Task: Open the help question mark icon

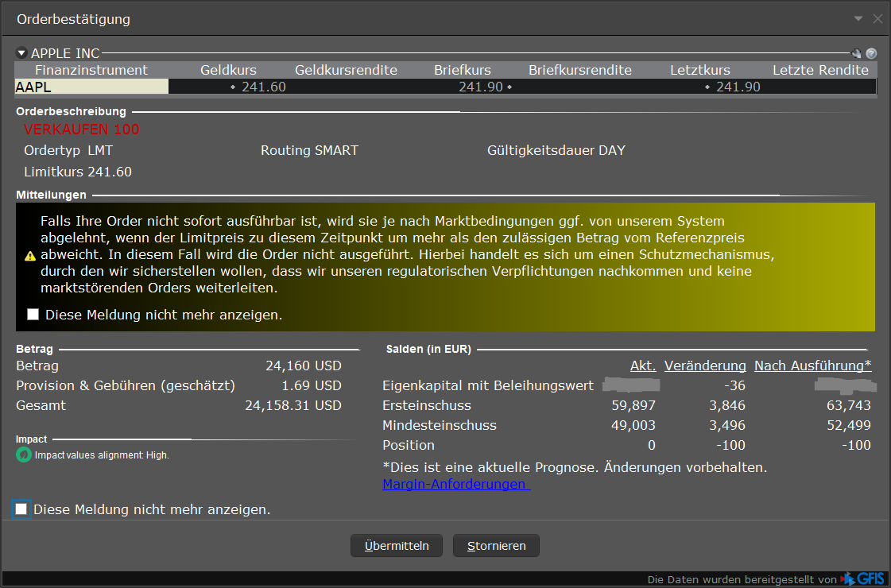Action: pos(871,53)
